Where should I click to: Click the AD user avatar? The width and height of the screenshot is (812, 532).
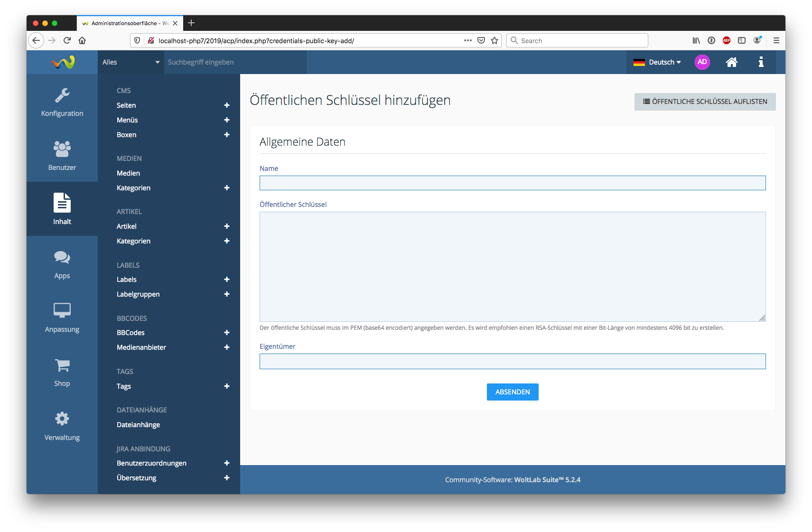702,62
